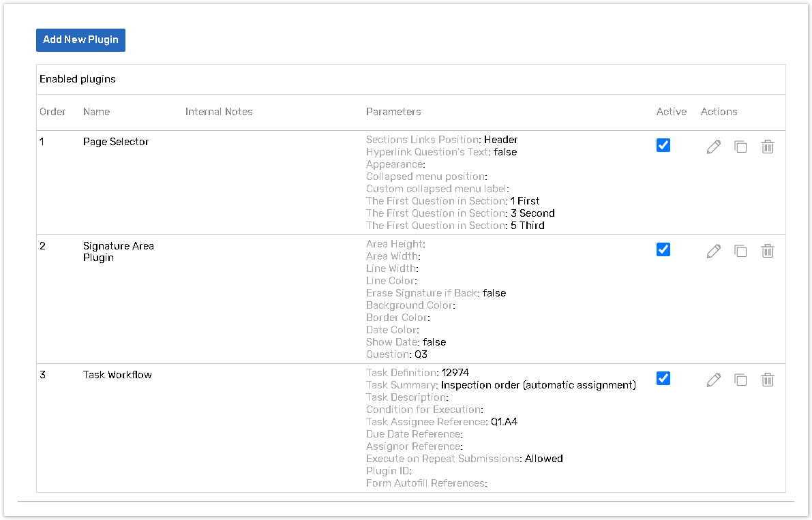Delete the Signature Area Plugin

click(x=768, y=251)
